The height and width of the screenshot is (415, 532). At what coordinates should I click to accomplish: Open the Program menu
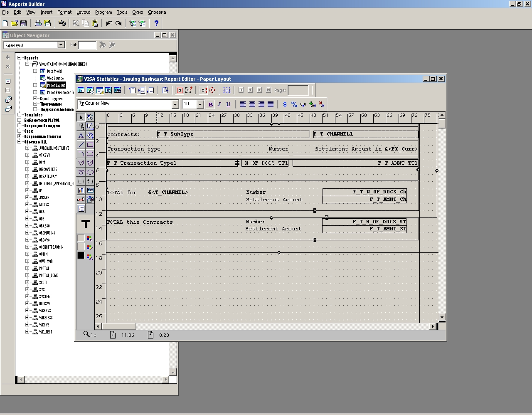coord(103,12)
